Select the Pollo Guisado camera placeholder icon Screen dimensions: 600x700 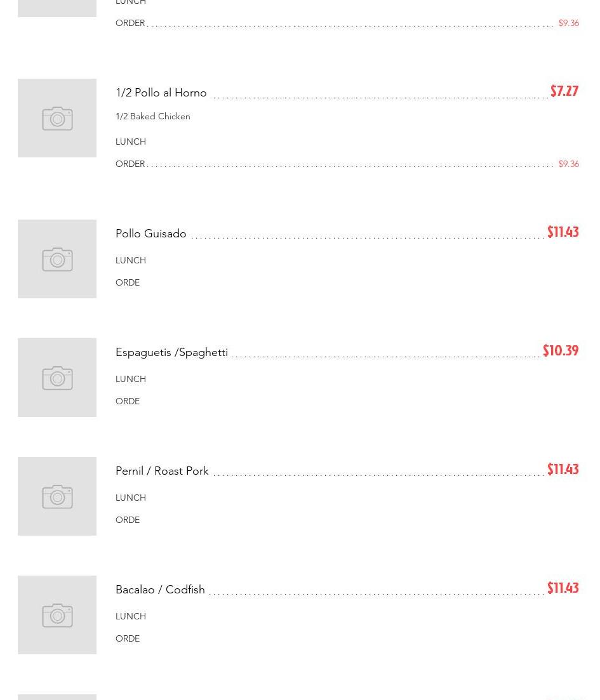point(57,259)
